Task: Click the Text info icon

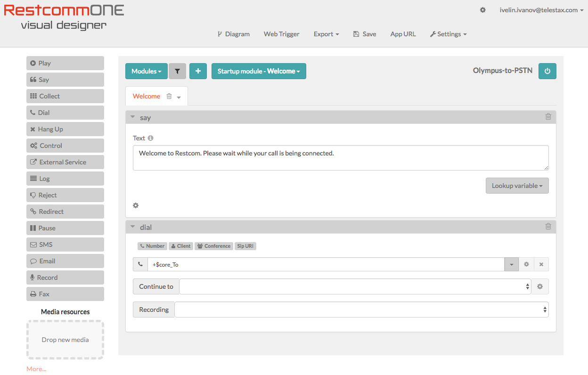Action: point(151,138)
